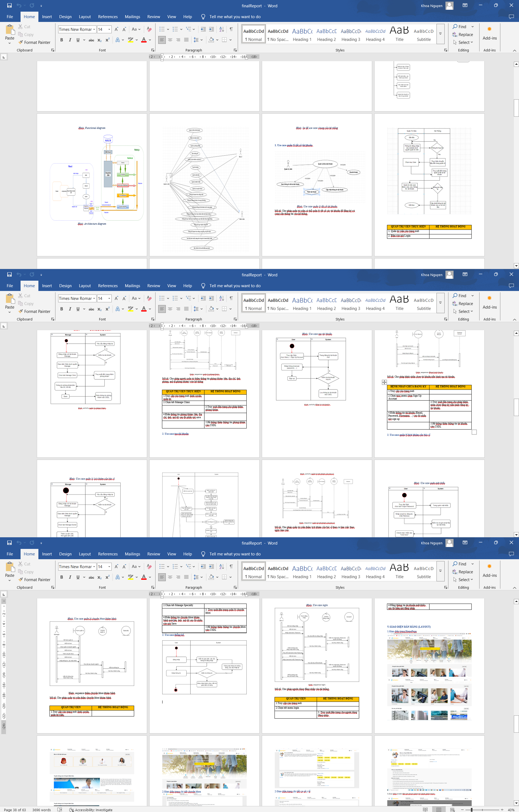Click Increase Indent in the middle window ribbon
The width and height of the screenshot is (519, 812).
tap(211, 298)
